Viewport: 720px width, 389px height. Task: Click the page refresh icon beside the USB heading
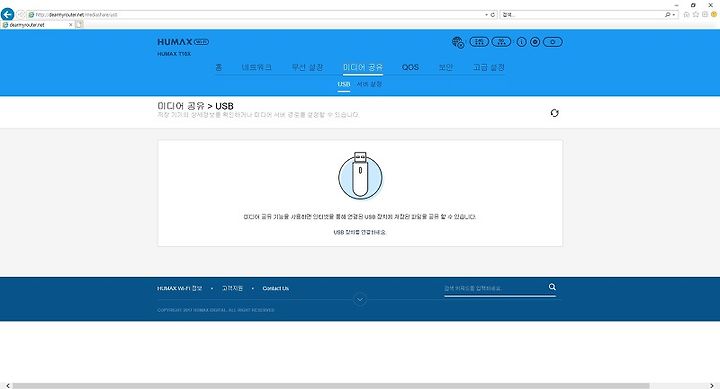(555, 113)
